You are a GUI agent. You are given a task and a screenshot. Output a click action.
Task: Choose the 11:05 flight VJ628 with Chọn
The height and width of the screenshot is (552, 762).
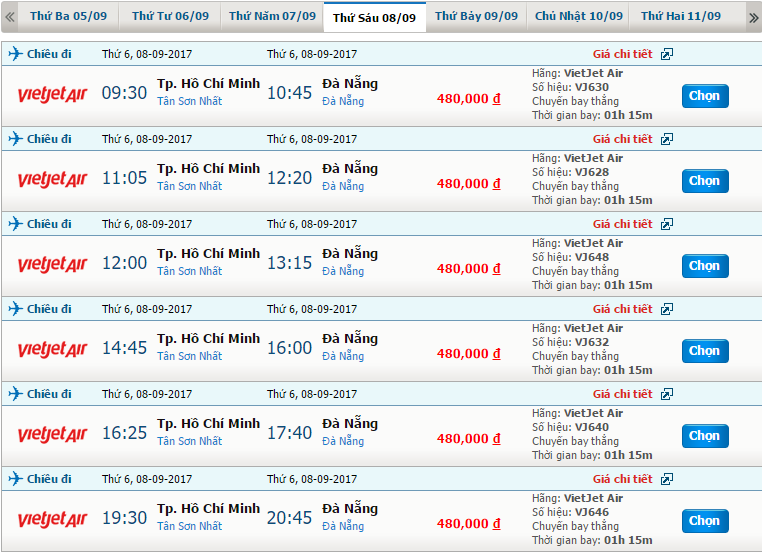[x=705, y=181]
